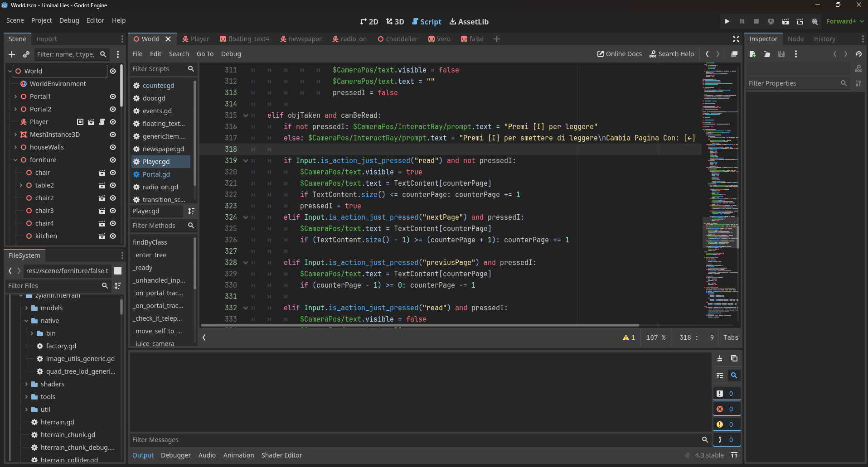Switch to AssetLib workspace
868x467 pixels.
(x=469, y=22)
